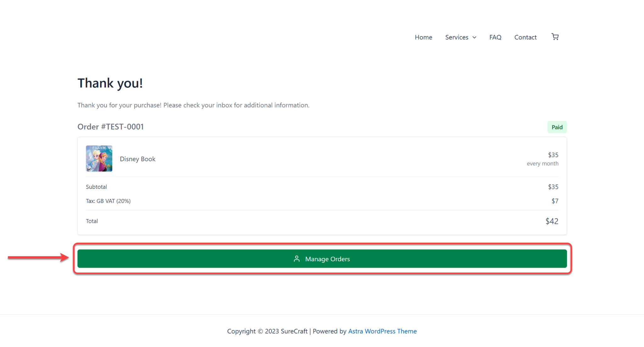The height and width of the screenshot is (347, 644).
Task: Open the Services menu item
Action: [x=457, y=37]
